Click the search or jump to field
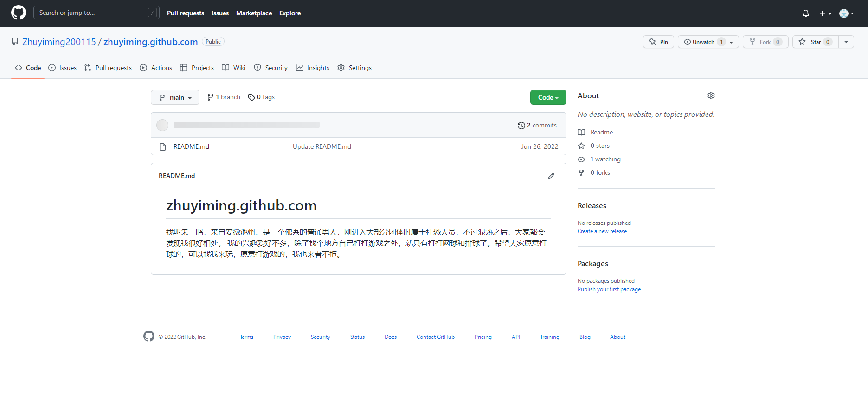868x407 pixels. (96, 13)
